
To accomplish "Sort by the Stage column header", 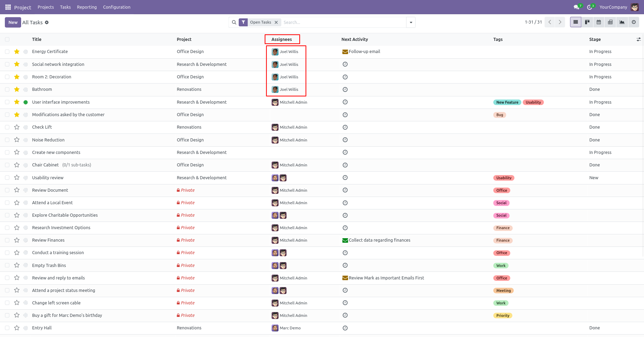I will click(x=595, y=40).
